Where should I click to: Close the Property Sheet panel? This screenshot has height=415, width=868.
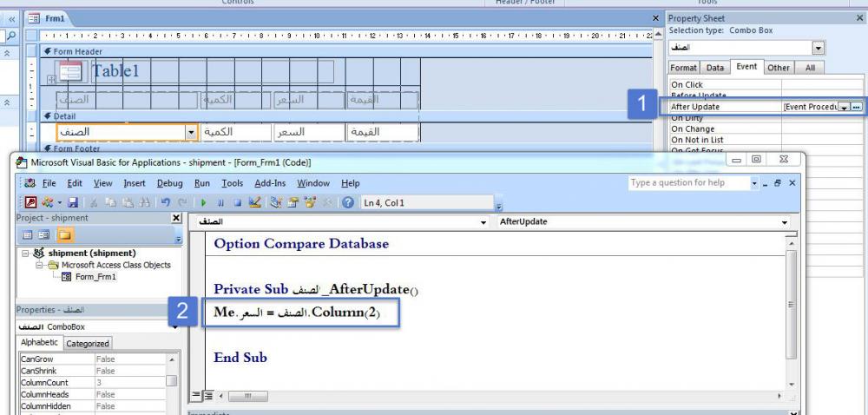(859, 18)
